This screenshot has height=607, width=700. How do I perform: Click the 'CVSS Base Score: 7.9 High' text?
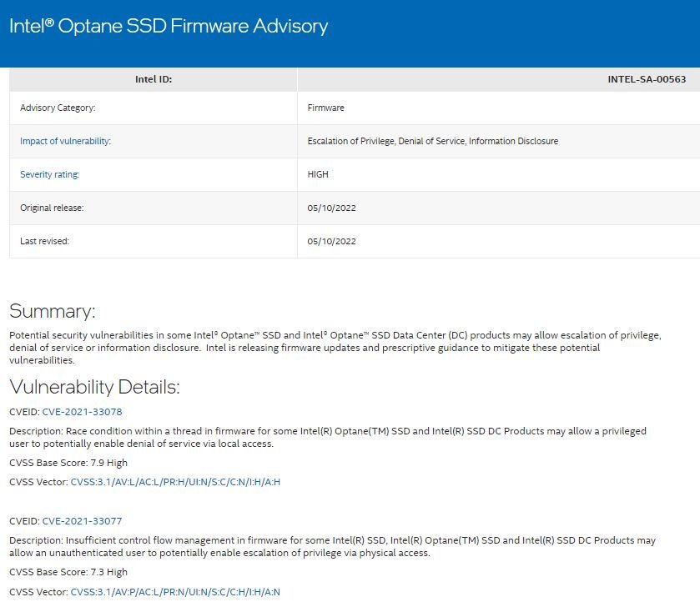click(68, 463)
